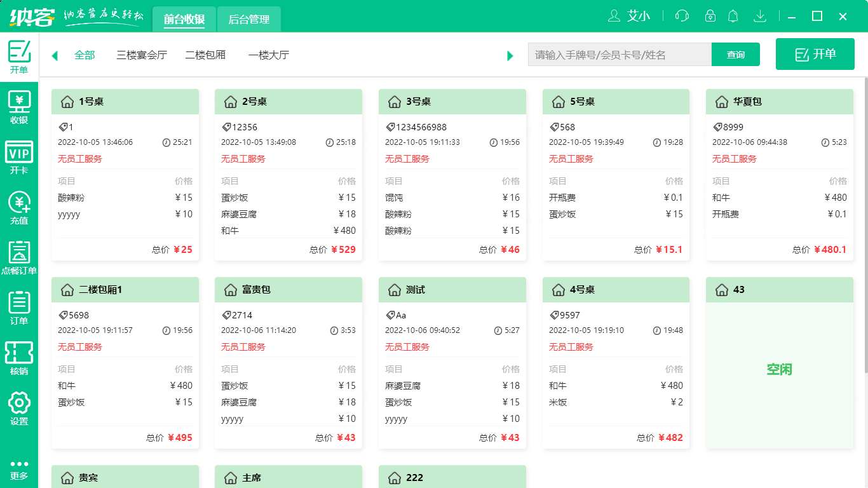Click the house icon on 2号桌 card
The width and height of the screenshot is (868, 488).
coord(230,102)
